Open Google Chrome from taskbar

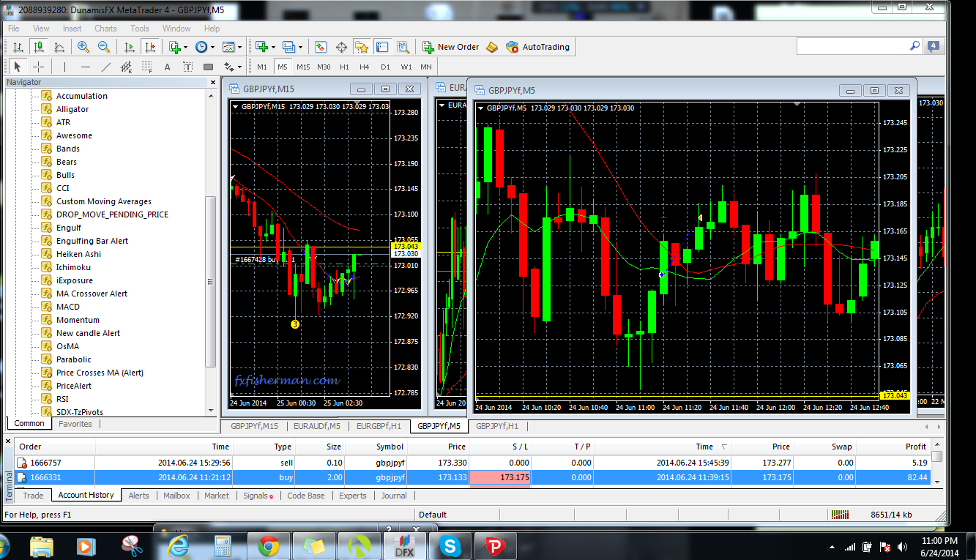269,546
